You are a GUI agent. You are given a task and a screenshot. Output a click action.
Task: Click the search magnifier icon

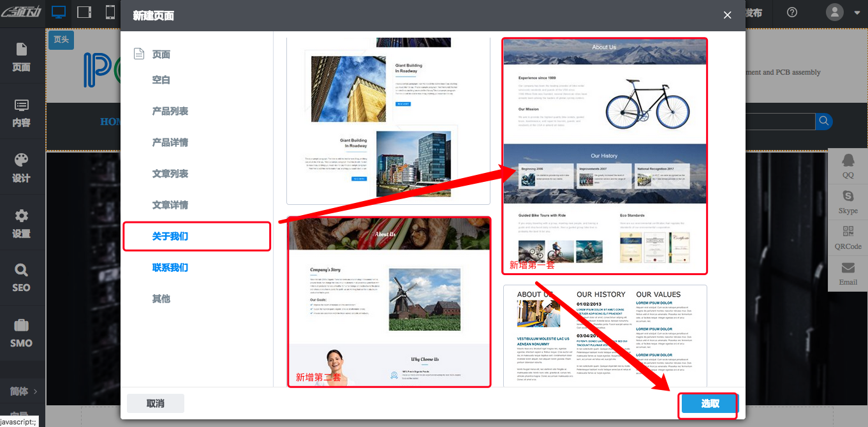pyautogui.click(x=824, y=121)
